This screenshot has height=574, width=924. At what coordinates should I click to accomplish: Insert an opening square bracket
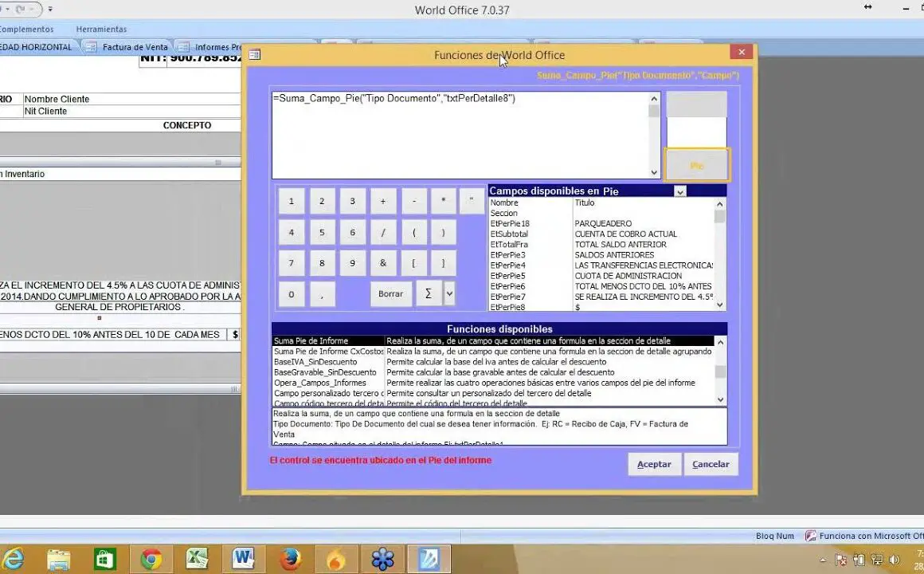click(x=414, y=263)
